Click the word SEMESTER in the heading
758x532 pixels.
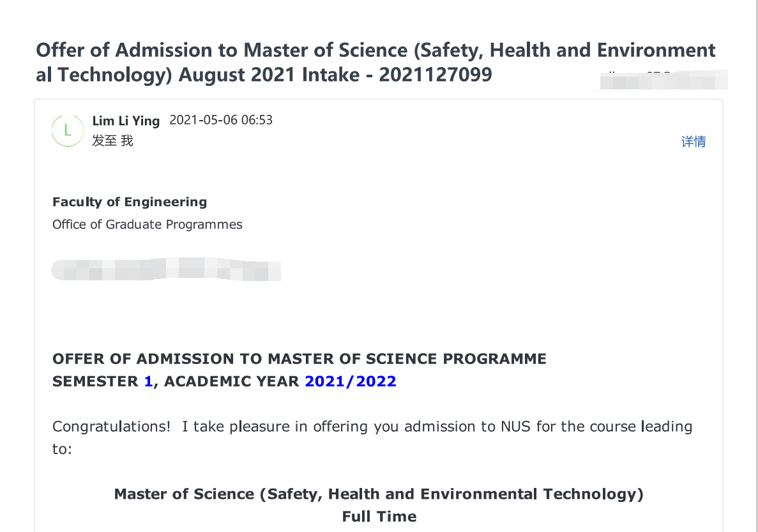coord(95,381)
